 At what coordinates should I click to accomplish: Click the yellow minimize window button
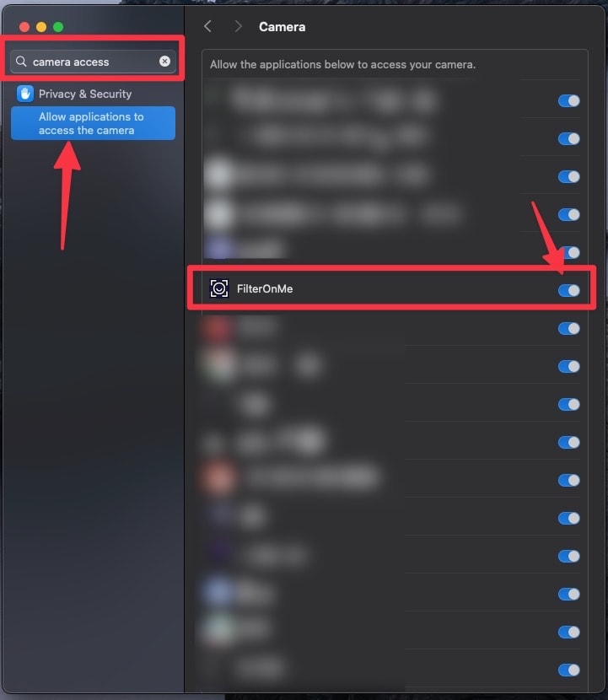[41, 27]
